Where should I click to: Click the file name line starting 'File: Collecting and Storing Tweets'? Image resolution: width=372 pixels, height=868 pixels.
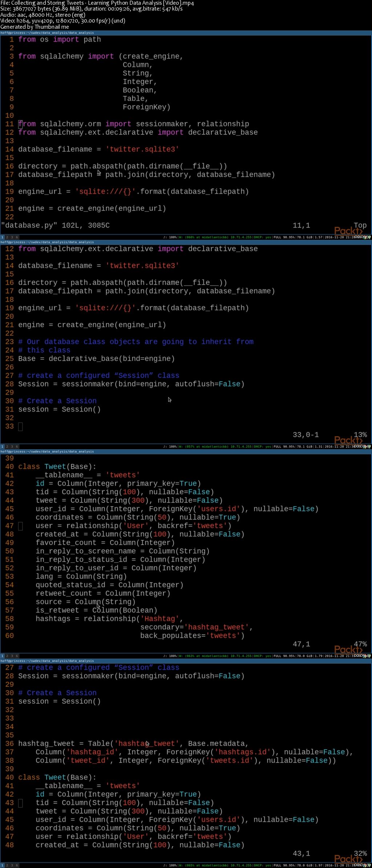(x=97, y=3)
